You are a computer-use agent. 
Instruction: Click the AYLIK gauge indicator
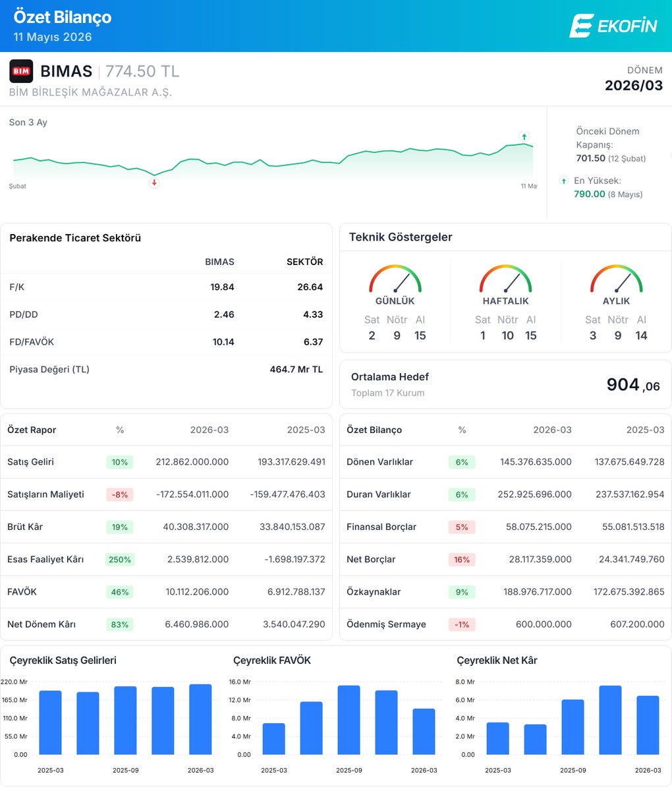pyautogui.click(x=616, y=279)
